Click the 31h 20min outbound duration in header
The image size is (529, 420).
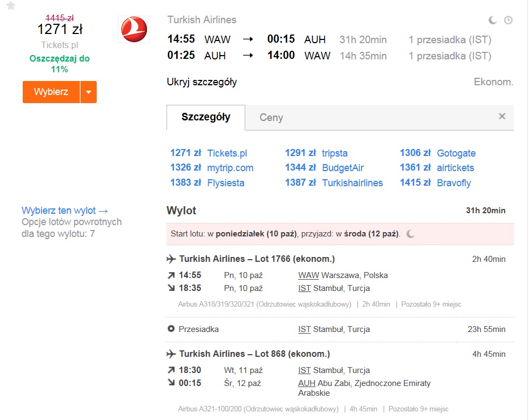[363, 40]
